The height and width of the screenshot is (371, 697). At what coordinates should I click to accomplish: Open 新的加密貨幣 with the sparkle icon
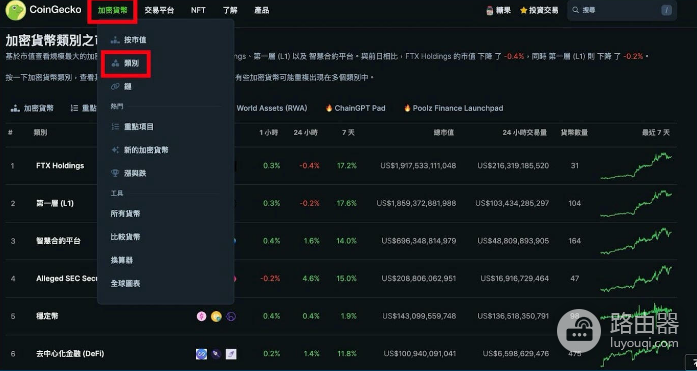point(140,150)
